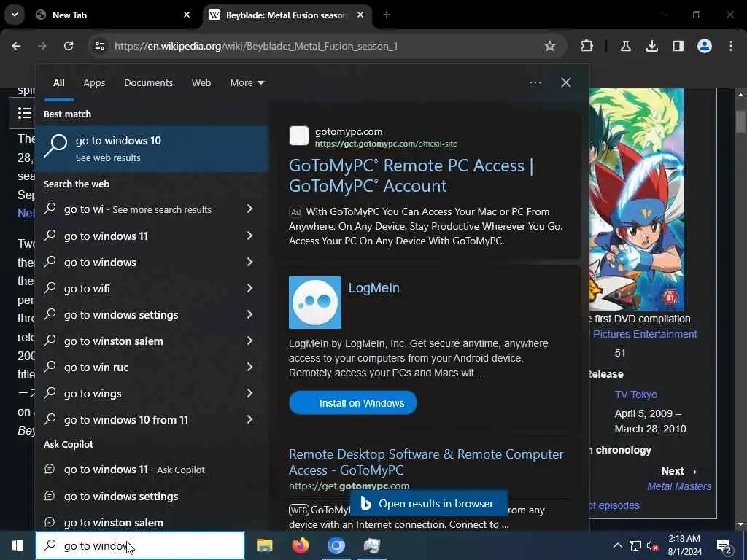Open File Explorer from taskbar
This screenshot has width=747, height=560.
tap(264, 545)
